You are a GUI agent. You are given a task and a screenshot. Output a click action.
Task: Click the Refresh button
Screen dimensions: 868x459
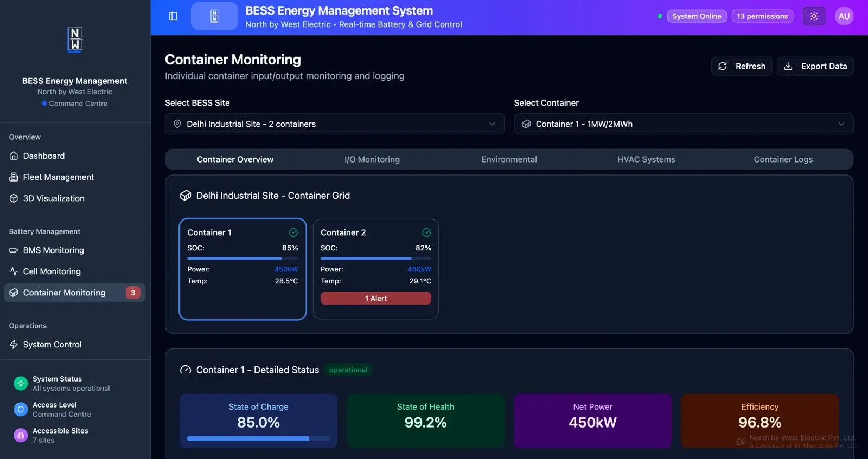point(741,66)
